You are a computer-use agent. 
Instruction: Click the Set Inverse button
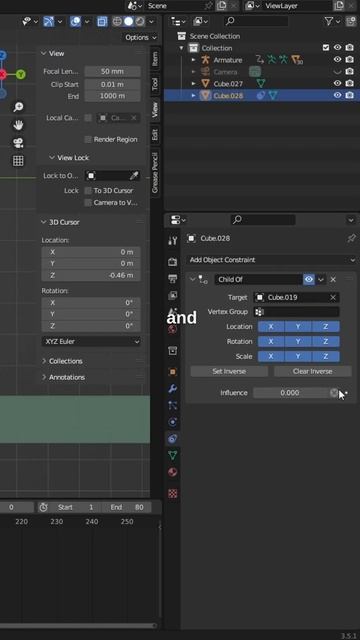(x=229, y=371)
